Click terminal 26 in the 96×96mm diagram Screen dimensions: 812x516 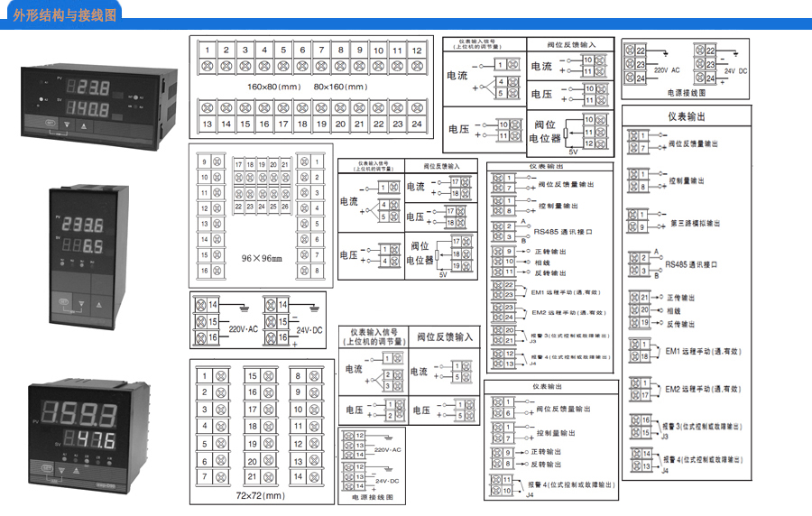285,207
